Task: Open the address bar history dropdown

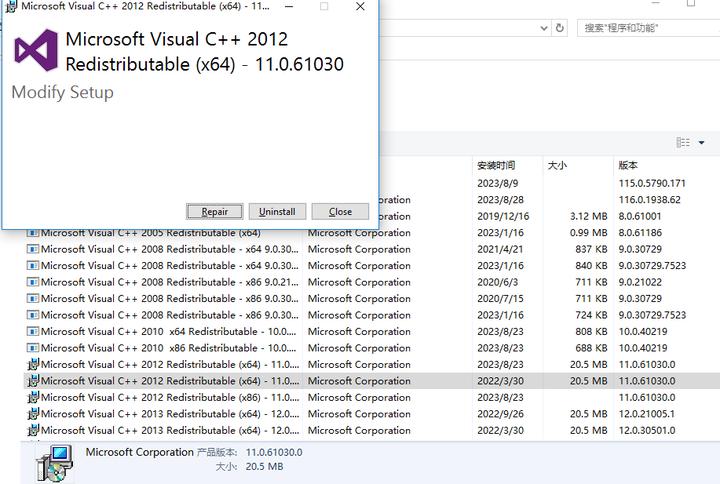Action: pyautogui.click(x=544, y=28)
